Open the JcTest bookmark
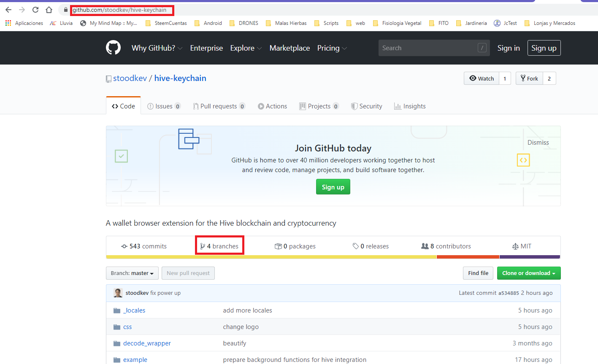The width and height of the screenshot is (598, 364). pyautogui.click(x=505, y=23)
